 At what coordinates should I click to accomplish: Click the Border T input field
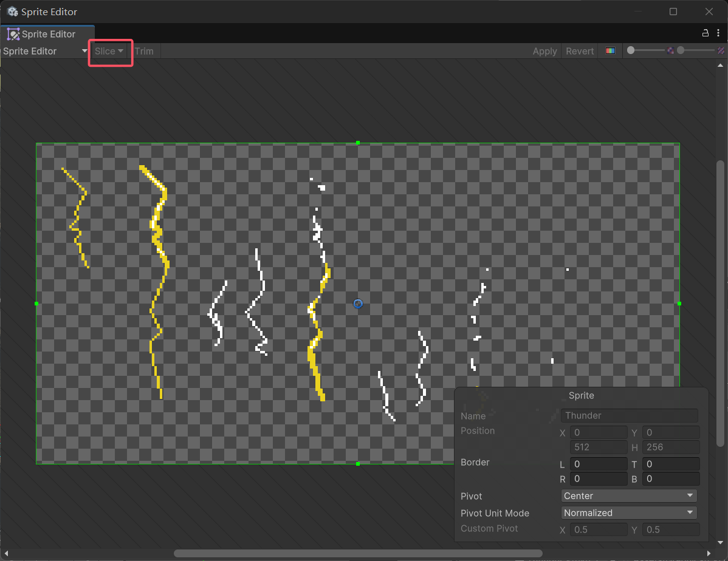click(x=671, y=464)
